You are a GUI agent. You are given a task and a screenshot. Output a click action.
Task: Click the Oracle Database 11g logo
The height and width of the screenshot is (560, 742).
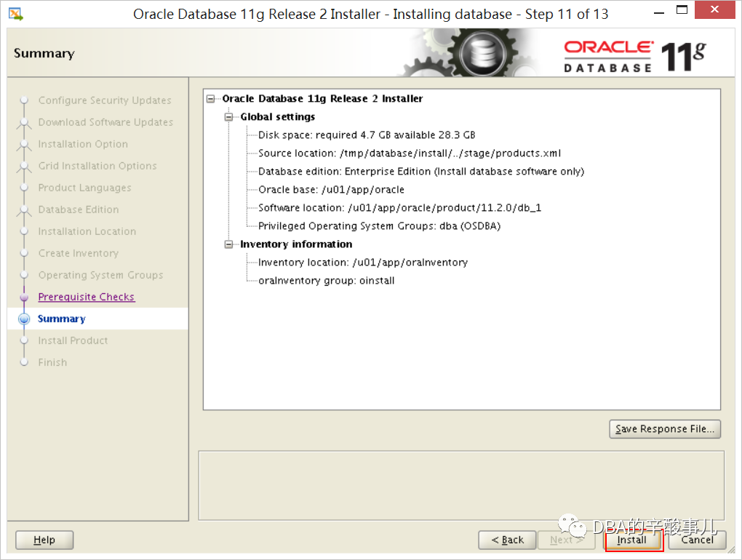click(635, 56)
